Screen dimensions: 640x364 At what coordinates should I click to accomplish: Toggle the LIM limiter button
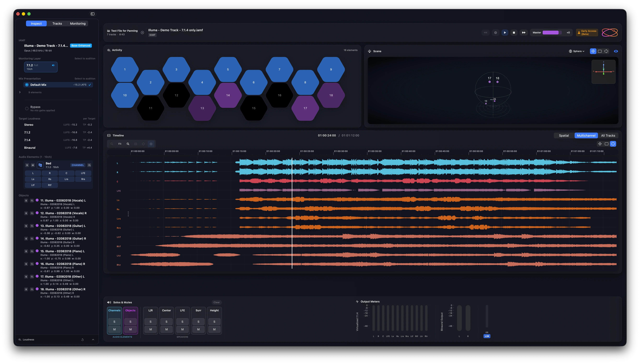click(x=487, y=336)
